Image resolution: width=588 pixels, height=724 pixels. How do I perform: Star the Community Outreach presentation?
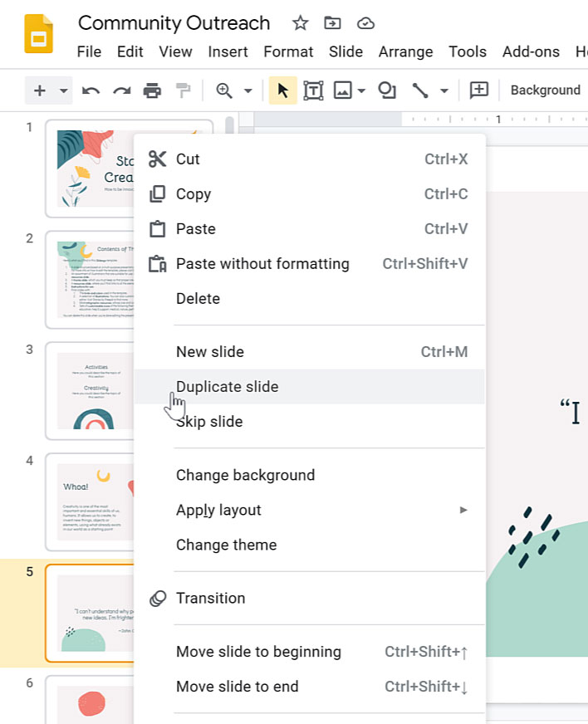click(x=301, y=23)
